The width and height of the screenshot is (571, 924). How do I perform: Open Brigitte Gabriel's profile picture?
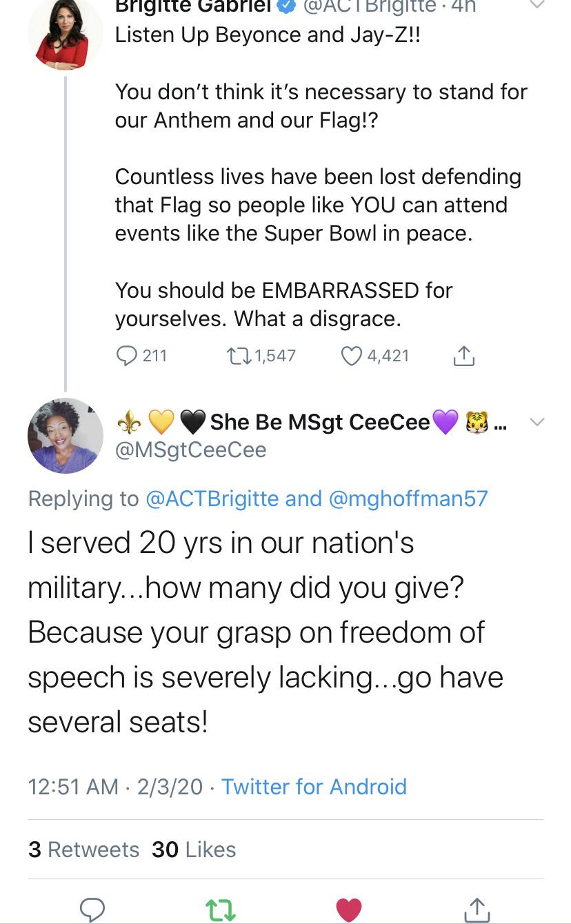(66, 33)
